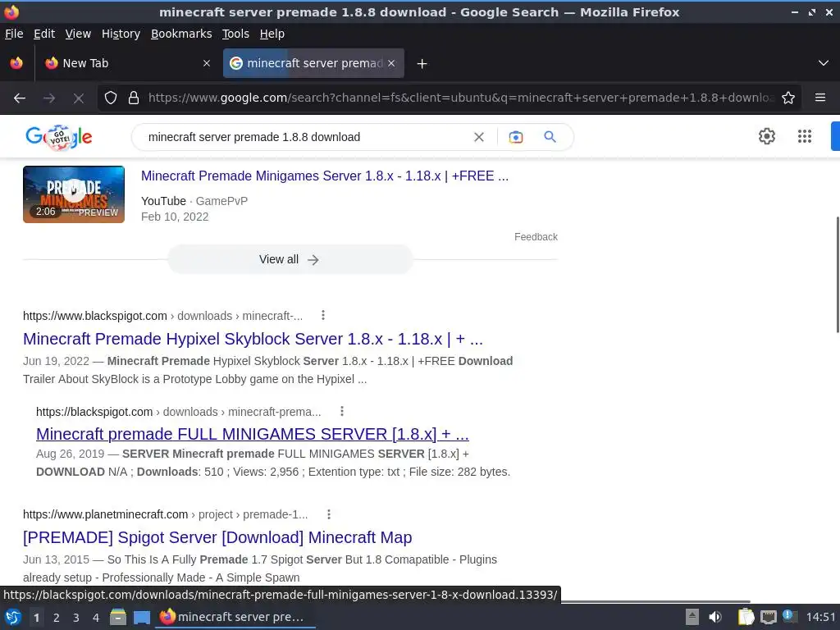Open the Tools menu
This screenshot has height=630, width=840.
click(x=235, y=34)
